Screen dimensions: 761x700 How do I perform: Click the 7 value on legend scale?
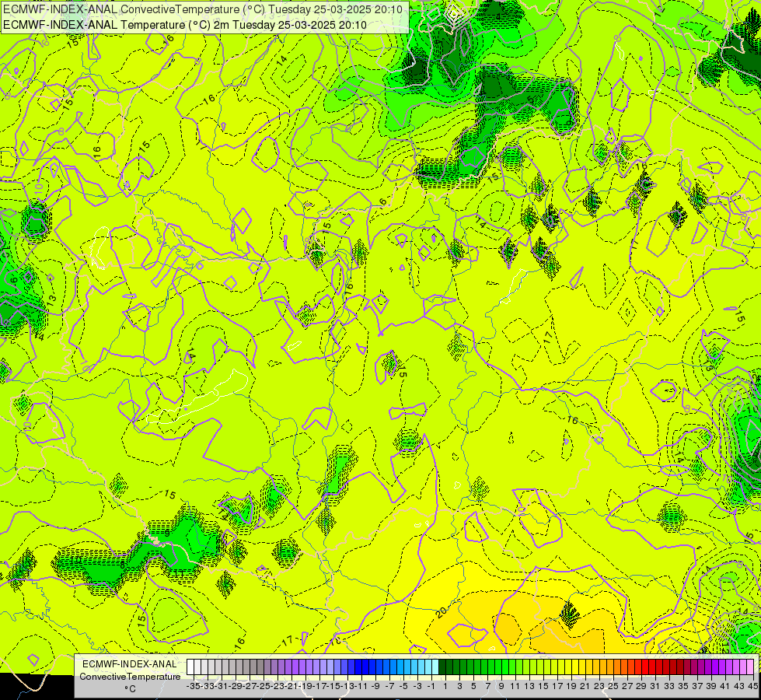487,686
